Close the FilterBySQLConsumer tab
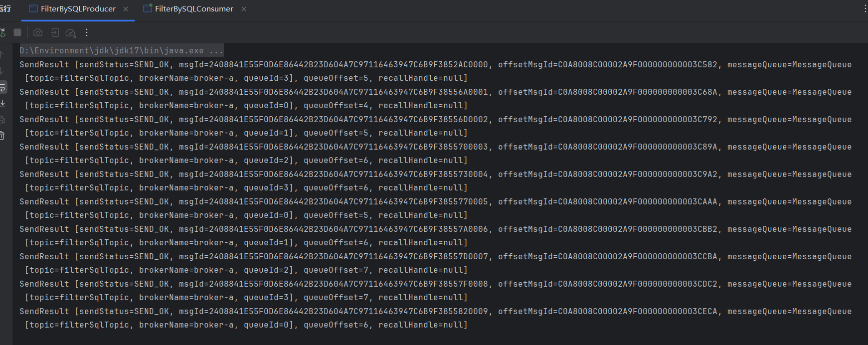 244,9
